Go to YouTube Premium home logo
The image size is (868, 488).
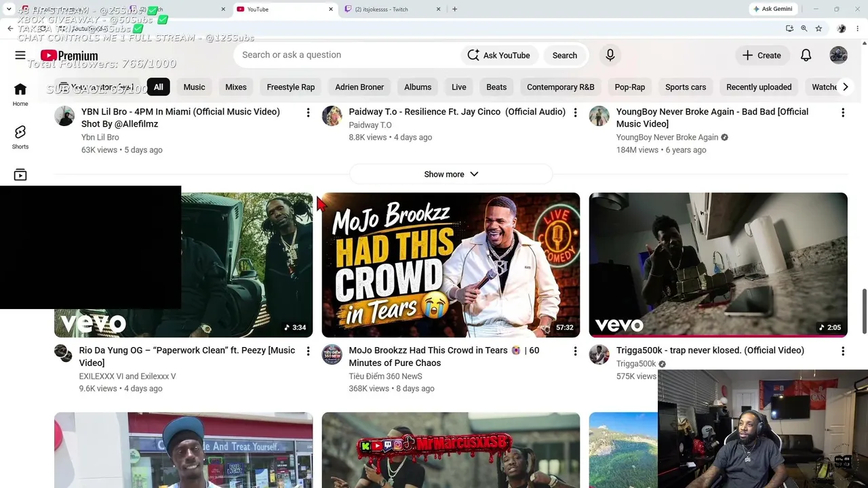click(x=69, y=56)
